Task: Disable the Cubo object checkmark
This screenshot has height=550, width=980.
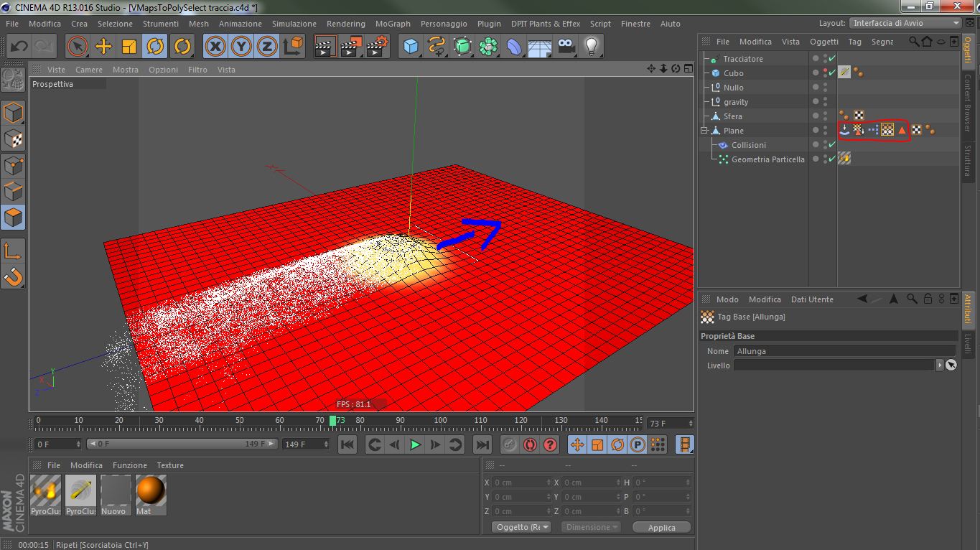Action: point(832,73)
